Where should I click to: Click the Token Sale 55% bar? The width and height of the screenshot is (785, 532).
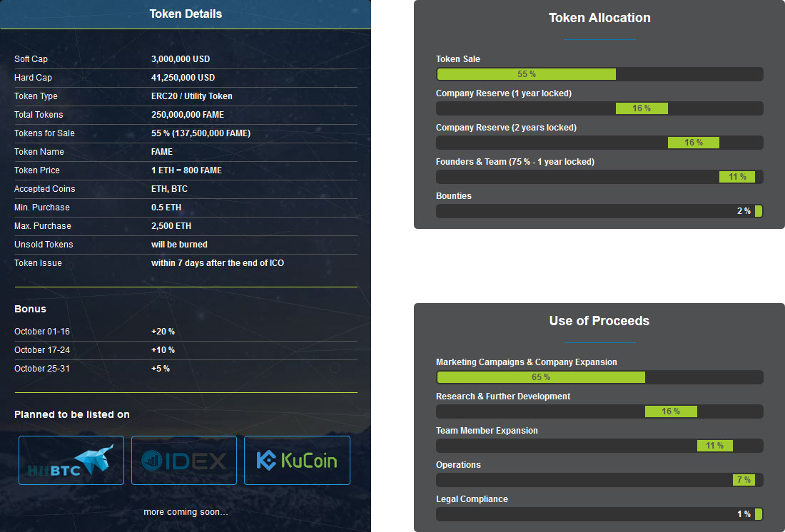pos(526,74)
